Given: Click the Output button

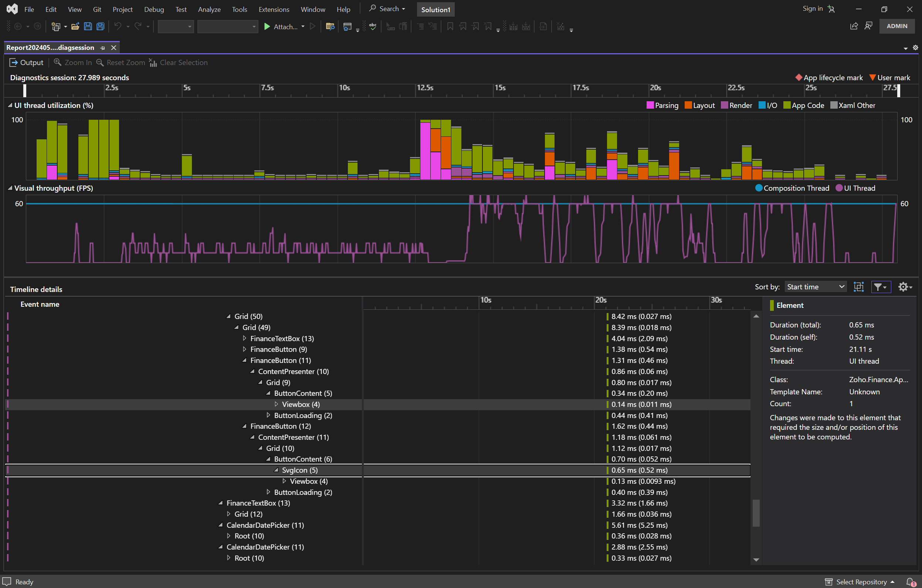Looking at the screenshot, I should 26,62.
